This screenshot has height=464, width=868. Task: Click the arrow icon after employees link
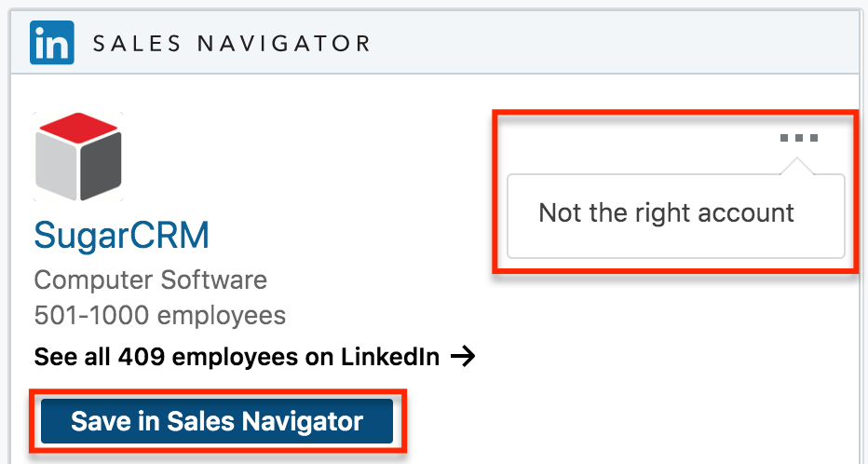(463, 356)
